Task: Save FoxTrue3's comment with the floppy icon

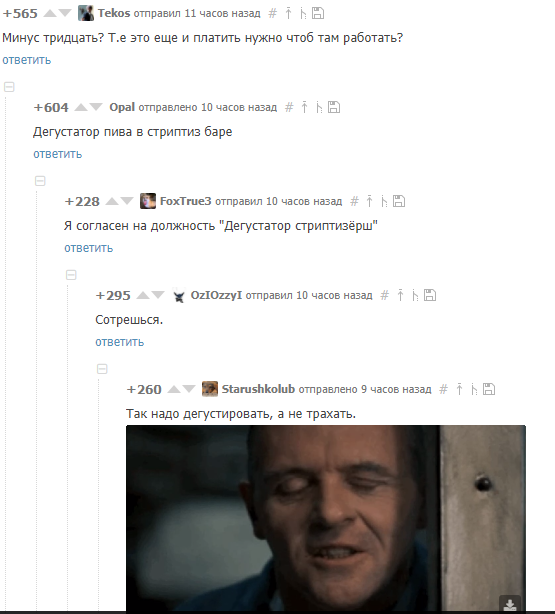Action: point(399,201)
